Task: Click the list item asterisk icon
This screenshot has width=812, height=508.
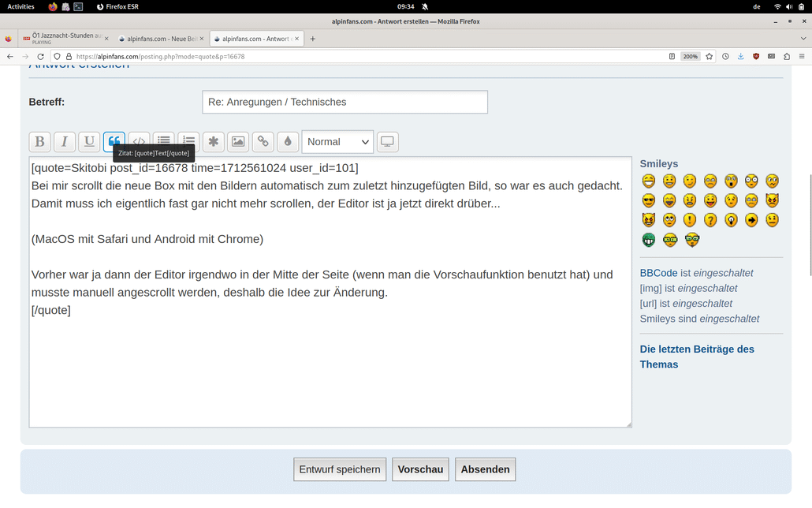Action: tap(213, 141)
